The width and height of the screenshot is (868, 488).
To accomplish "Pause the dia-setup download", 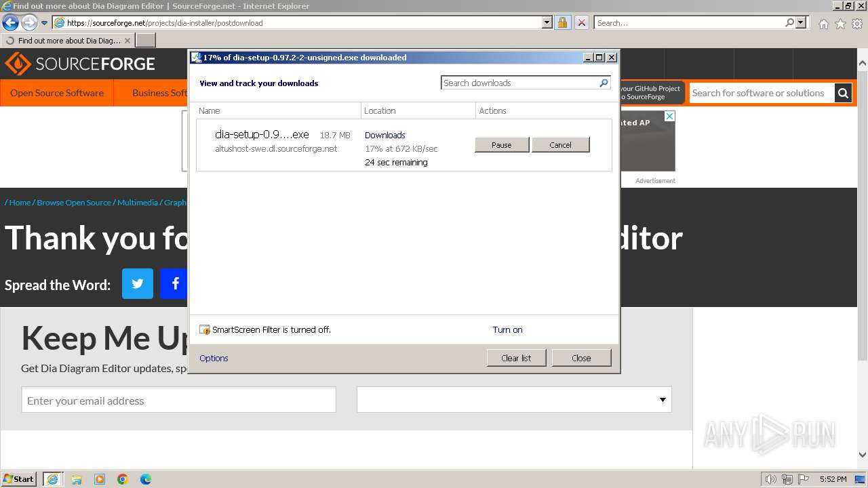I will (502, 144).
